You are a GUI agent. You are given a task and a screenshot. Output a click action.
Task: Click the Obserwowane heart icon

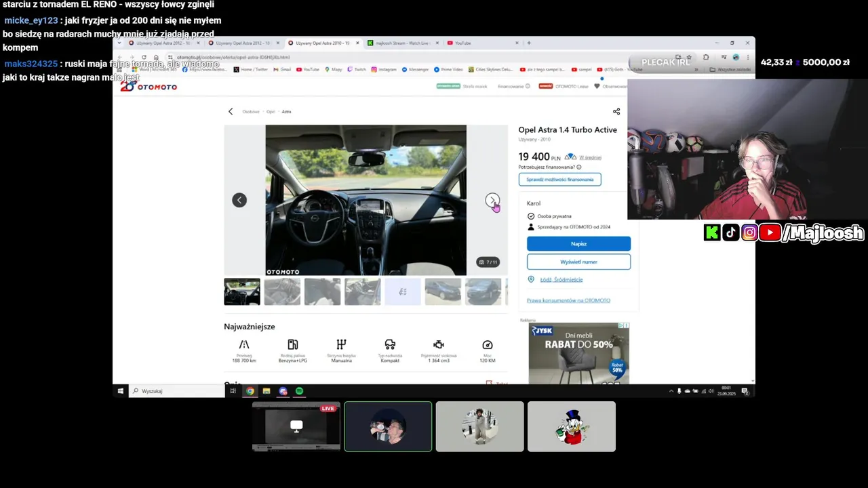pos(597,86)
